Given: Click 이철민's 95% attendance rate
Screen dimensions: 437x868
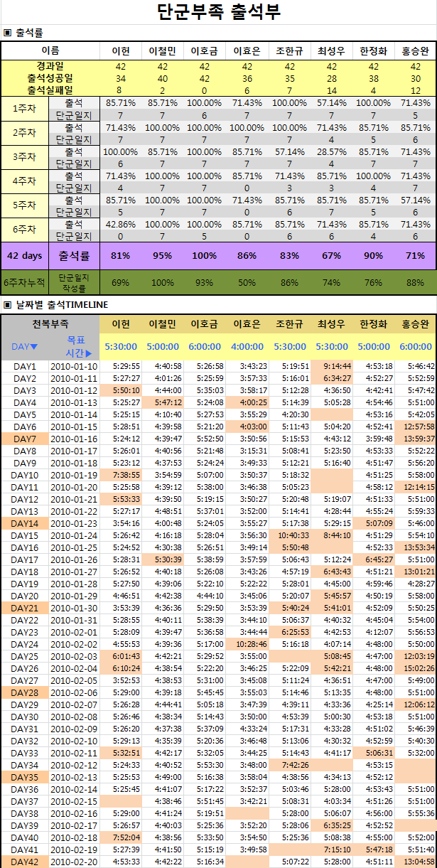Looking at the screenshot, I should click(x=163, y=255).
